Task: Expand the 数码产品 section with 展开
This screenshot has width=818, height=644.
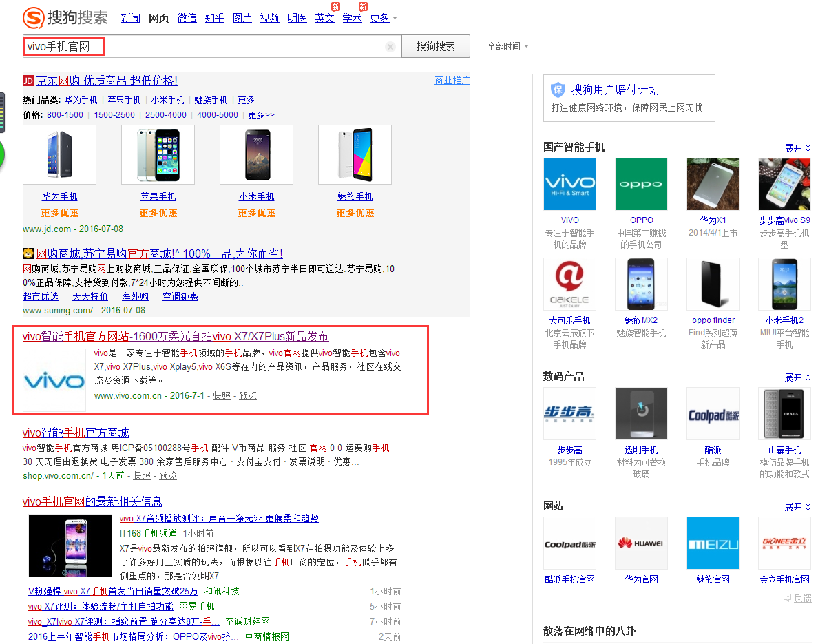Action: 797,377
